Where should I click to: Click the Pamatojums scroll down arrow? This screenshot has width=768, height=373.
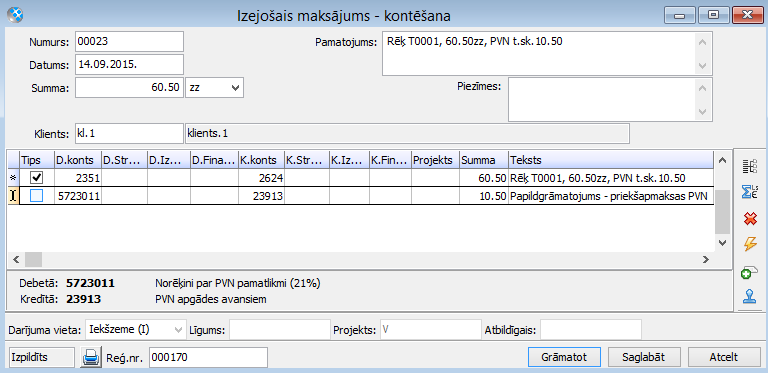[x=702, y=66]
